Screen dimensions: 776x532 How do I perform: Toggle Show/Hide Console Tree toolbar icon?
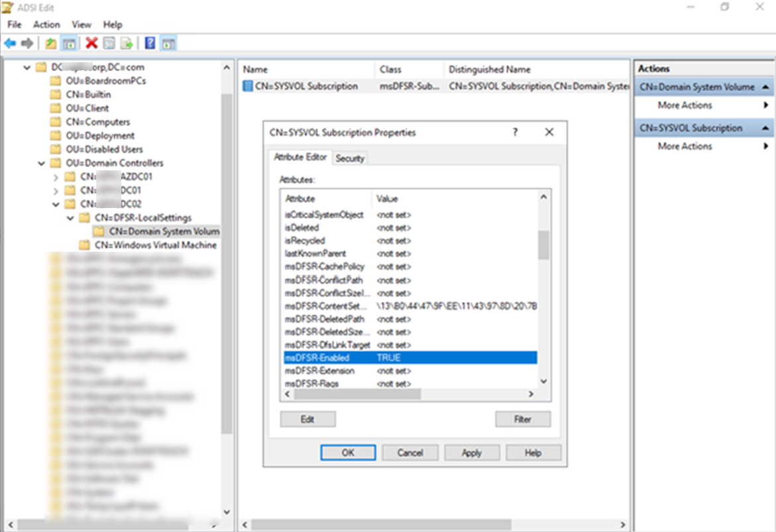tap(68, 44)
